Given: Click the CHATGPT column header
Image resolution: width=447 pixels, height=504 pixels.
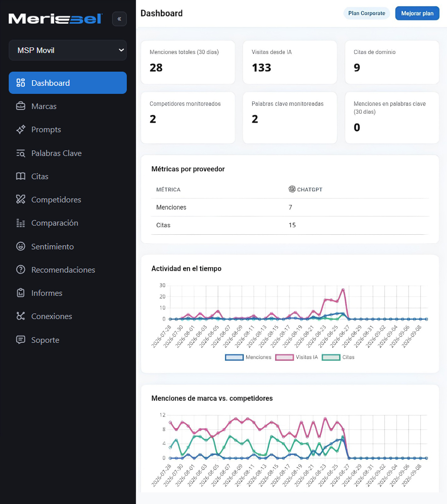Looking at the screenshot, I should [x=306, y=189].
